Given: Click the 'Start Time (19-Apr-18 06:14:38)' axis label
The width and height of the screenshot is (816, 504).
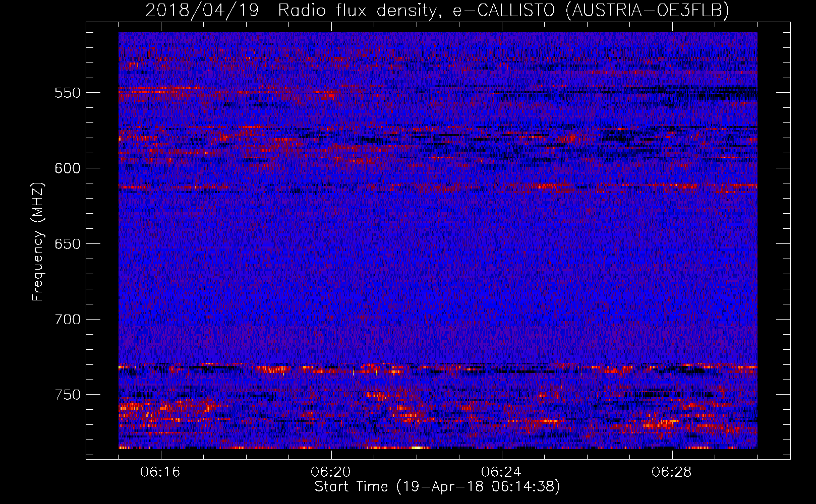Looking at the screenshot, I should tap(437, 487).
